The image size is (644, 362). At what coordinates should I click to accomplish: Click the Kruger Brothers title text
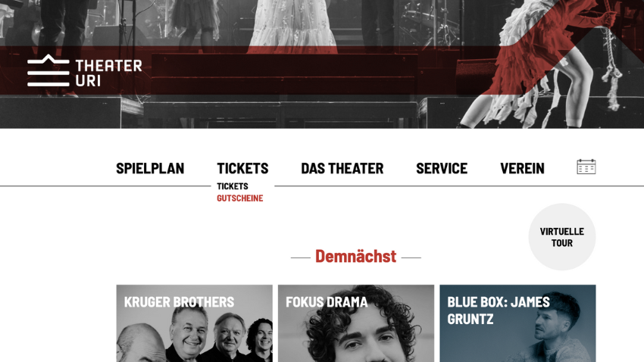[x=179, y=302]
